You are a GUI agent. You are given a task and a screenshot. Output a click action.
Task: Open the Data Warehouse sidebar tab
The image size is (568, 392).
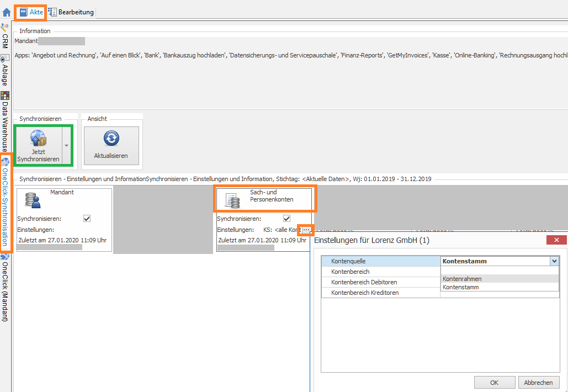click(5, 121)
